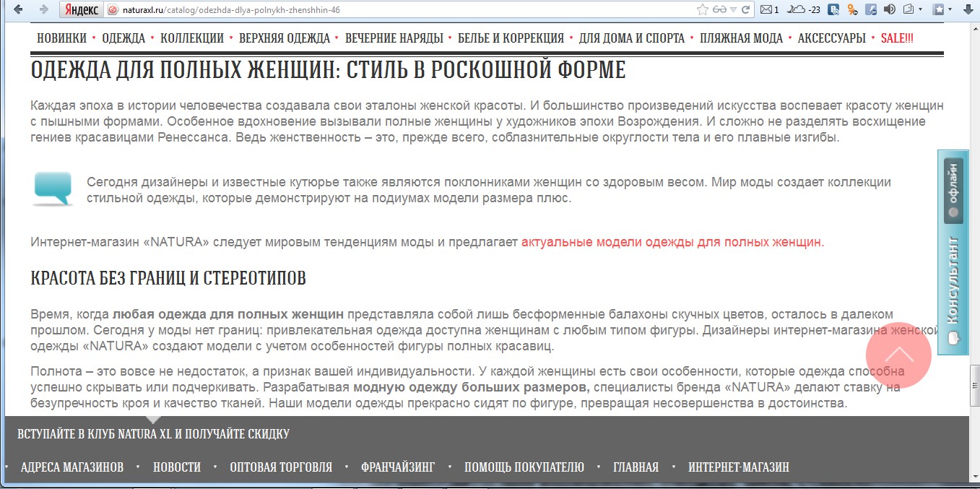Image resolution: width=980 pixels, height=489 pixels.
Task: Open the ВЕЧЕРНИЕ НАРЯДЫ menu item
Action: tap(394, 38)
